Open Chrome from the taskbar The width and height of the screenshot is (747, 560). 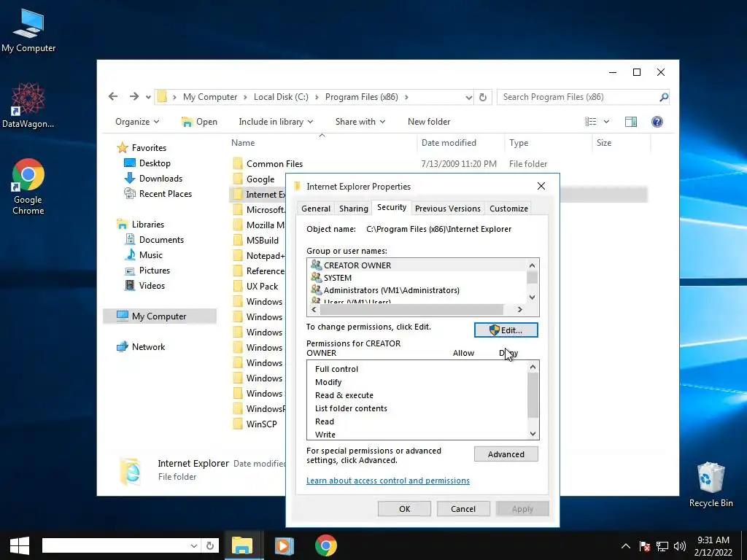click(326, 545)
